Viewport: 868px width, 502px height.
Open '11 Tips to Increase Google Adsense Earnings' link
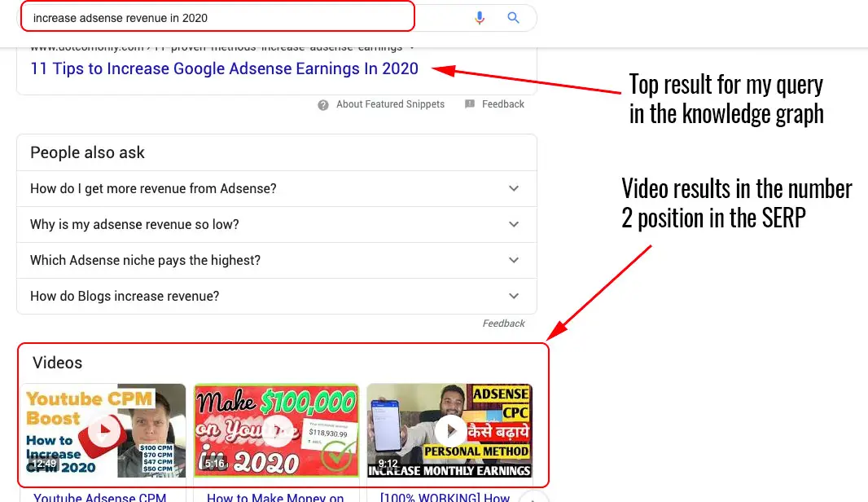(224, 68)
